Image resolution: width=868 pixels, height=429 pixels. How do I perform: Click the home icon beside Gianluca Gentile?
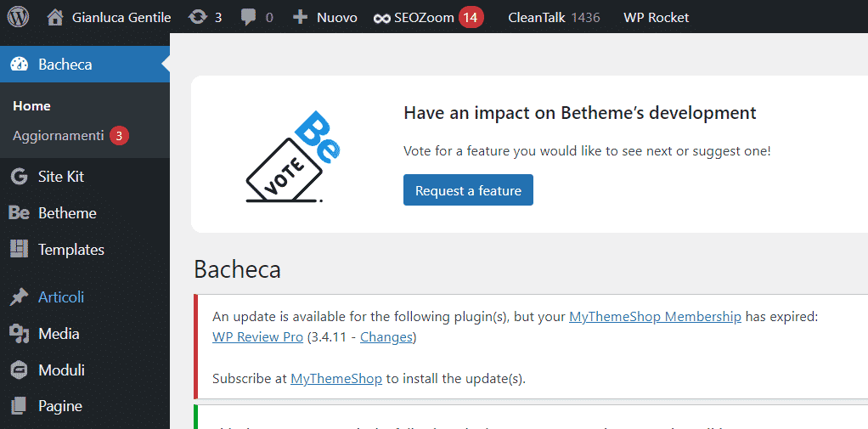pos(55,18)
